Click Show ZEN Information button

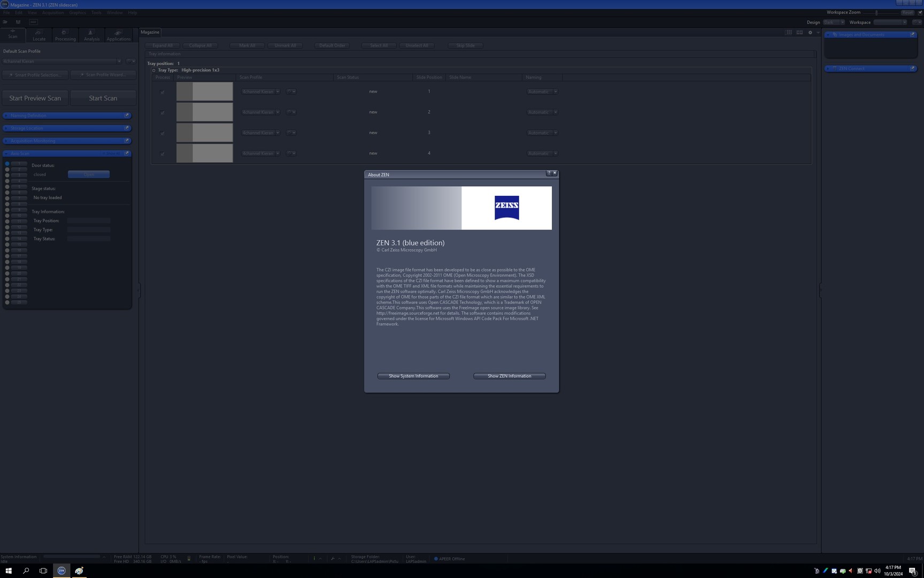tap(509, 376)
